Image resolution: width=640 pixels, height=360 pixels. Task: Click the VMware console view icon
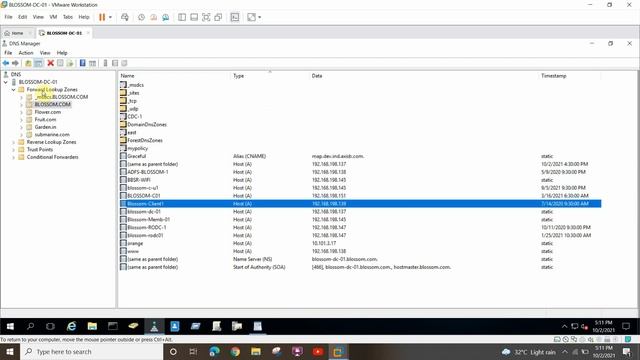click(x=235, y=17)
